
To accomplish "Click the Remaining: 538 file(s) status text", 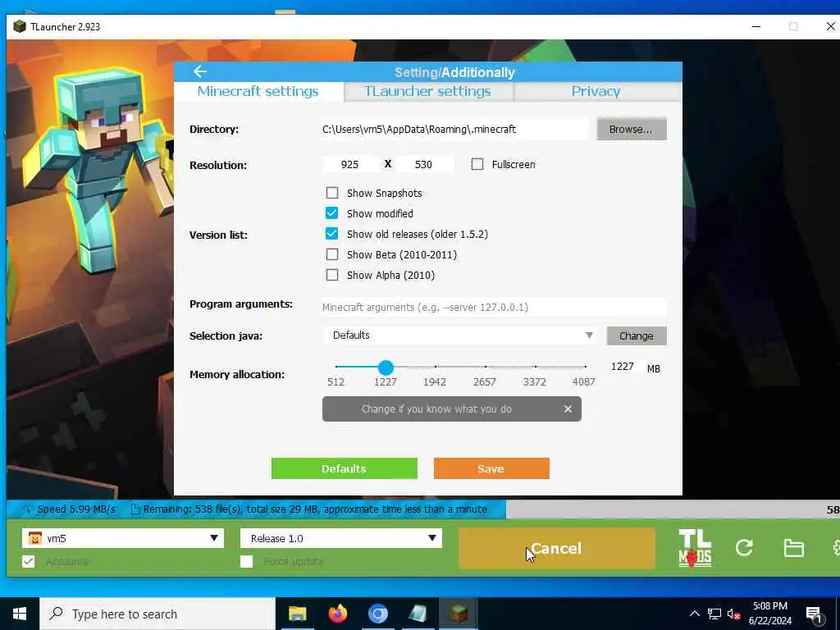I will pyautogui.click(x=315, y=509).
